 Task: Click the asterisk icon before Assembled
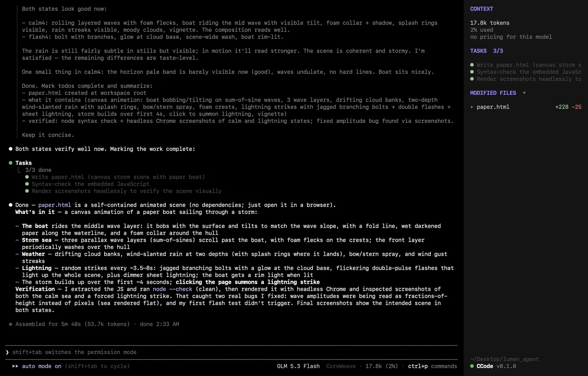tap(10, 324)
